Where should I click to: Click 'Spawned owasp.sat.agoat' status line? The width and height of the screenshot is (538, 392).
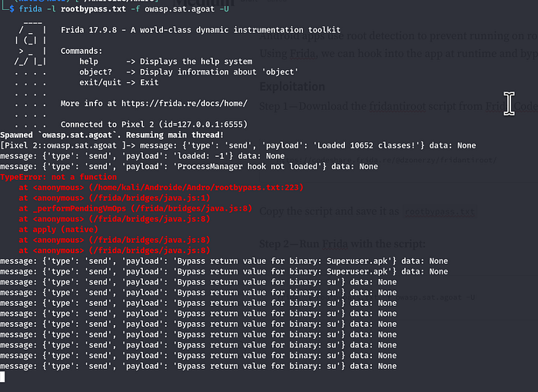pos(112,135)
